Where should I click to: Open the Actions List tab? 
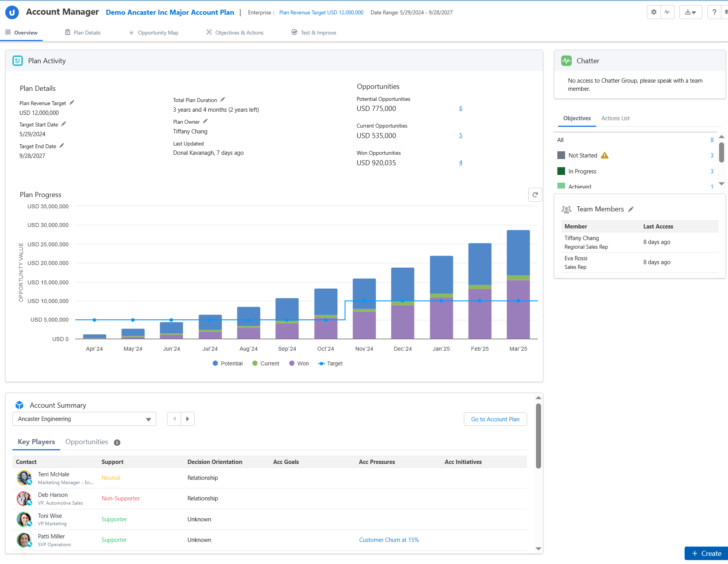coord(615,118)
